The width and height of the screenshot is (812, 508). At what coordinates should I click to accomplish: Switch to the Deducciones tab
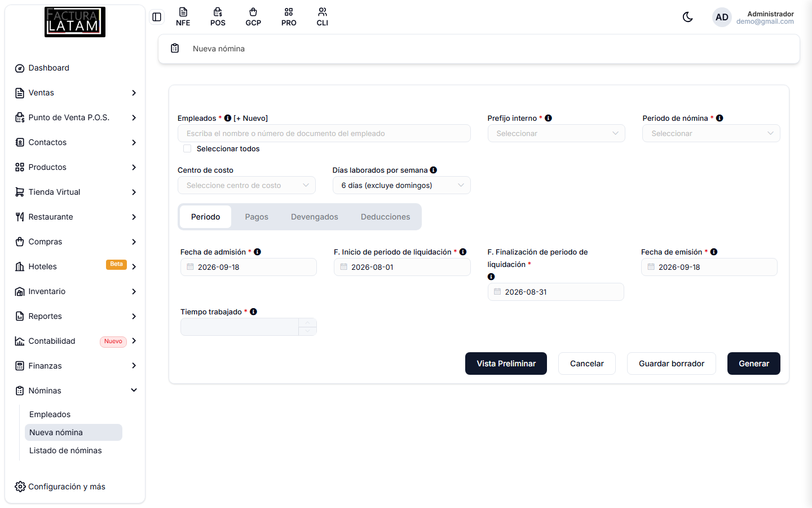click(x=386, y=217)
